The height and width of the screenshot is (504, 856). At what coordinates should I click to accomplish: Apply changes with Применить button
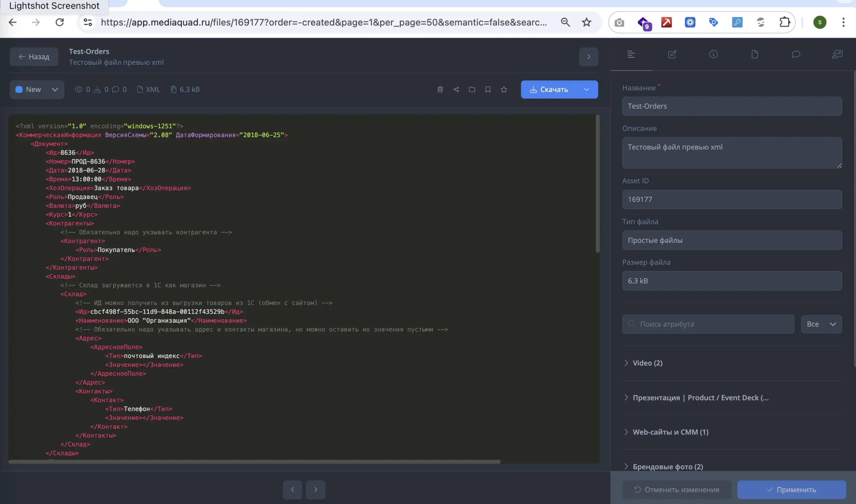pyautogui.click(x=791, y=489)
